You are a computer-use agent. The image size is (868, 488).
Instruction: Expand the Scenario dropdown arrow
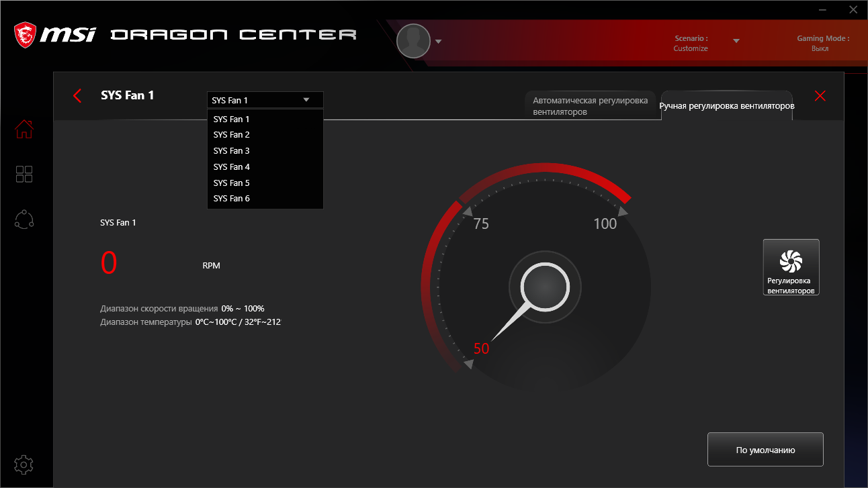click(x=736, y=41)
